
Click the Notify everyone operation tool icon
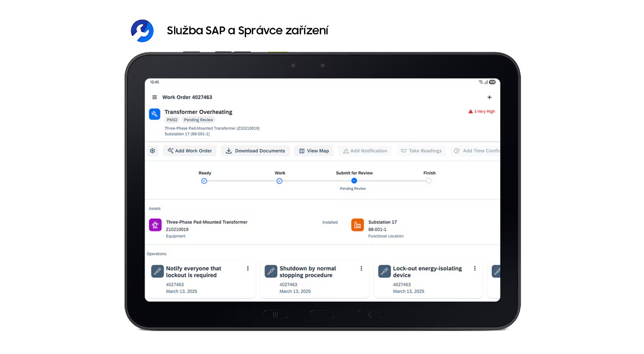tap(157, 271)
